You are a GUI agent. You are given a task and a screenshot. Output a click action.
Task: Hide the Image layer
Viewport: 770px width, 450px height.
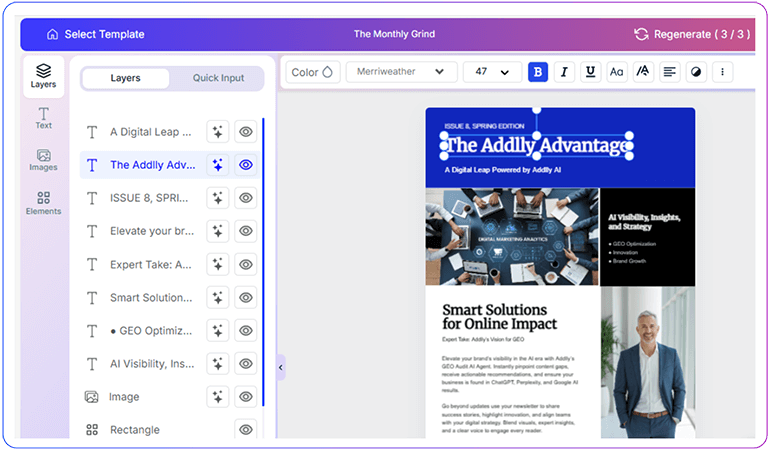coord(246,396)
